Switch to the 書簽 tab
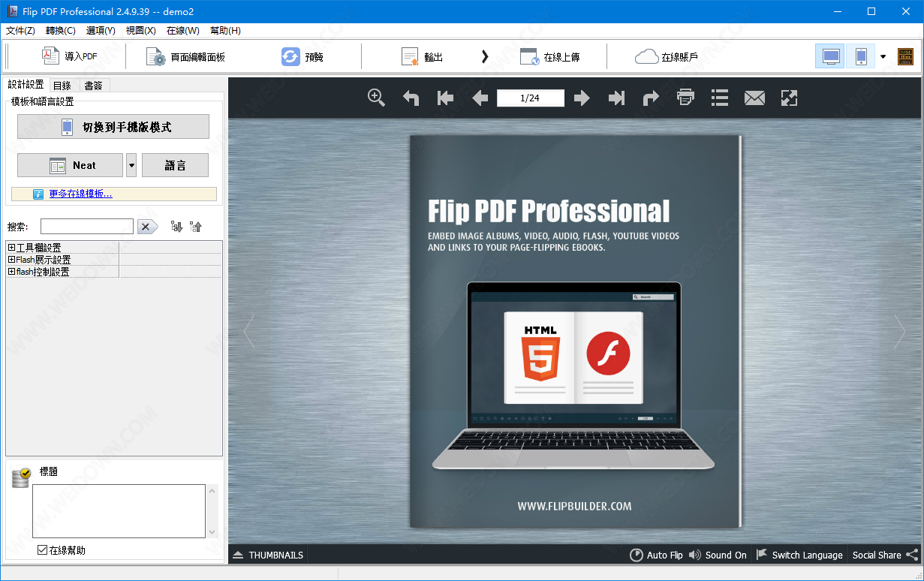Image resolution: width=924 pixels, height=581 pixels. [x=93, y=86]
